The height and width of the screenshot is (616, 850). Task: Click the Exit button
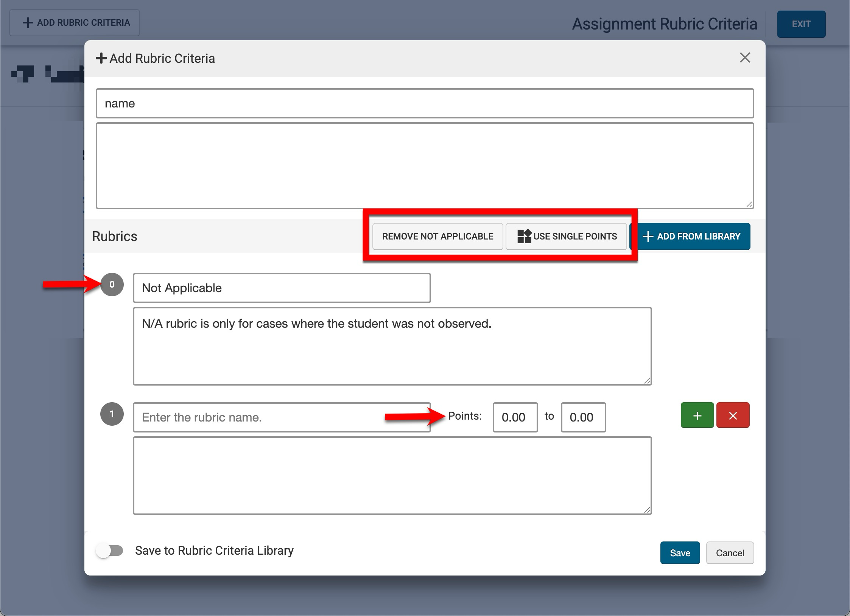(801, 24)
